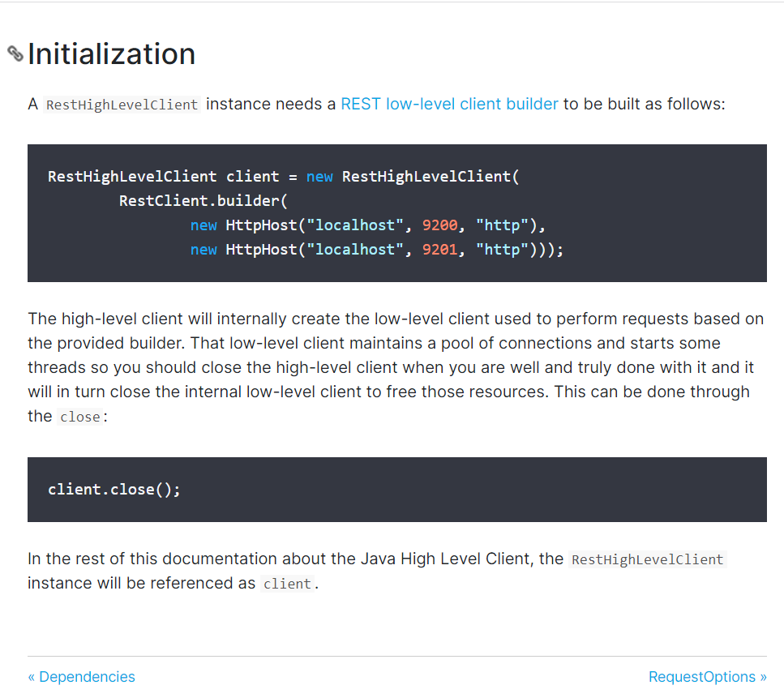Click the inline RestHighLevelClient code in the last paragraph
The height and width of the screenshot is (698, 784).
648,559
